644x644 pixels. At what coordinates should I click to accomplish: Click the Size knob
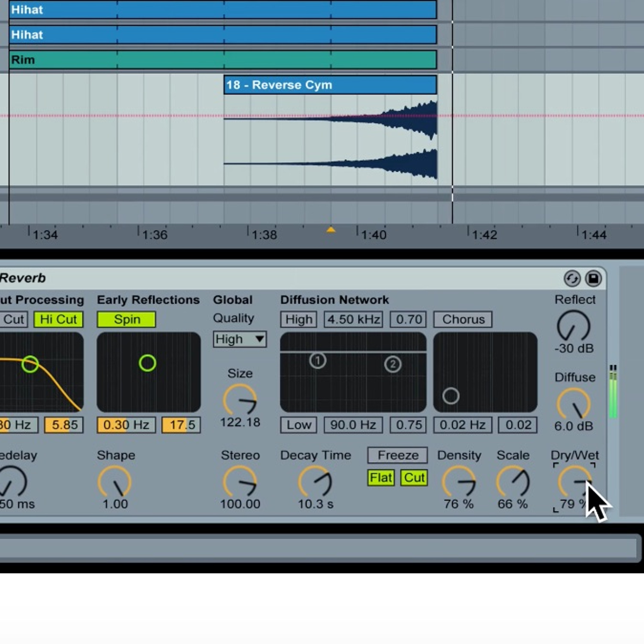click(240, 400)
